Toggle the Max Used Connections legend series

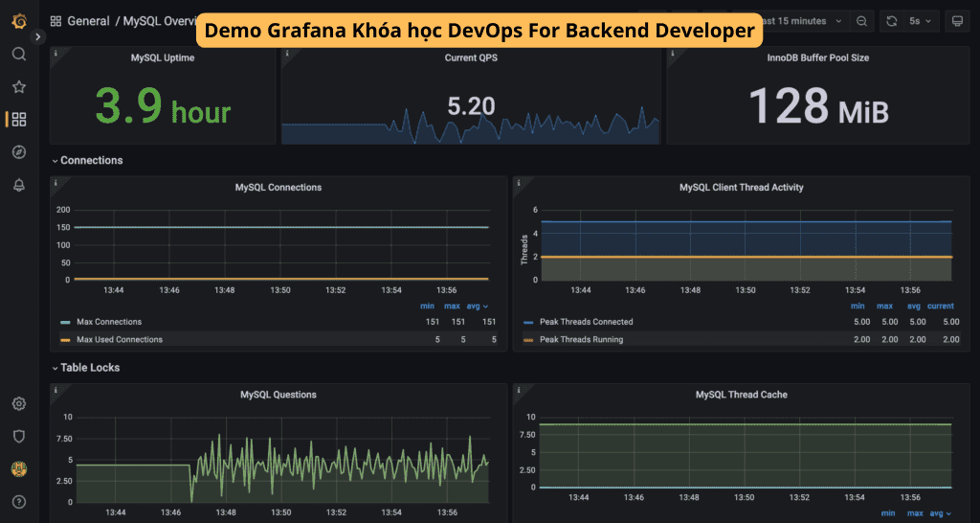(x=120, y=340)
